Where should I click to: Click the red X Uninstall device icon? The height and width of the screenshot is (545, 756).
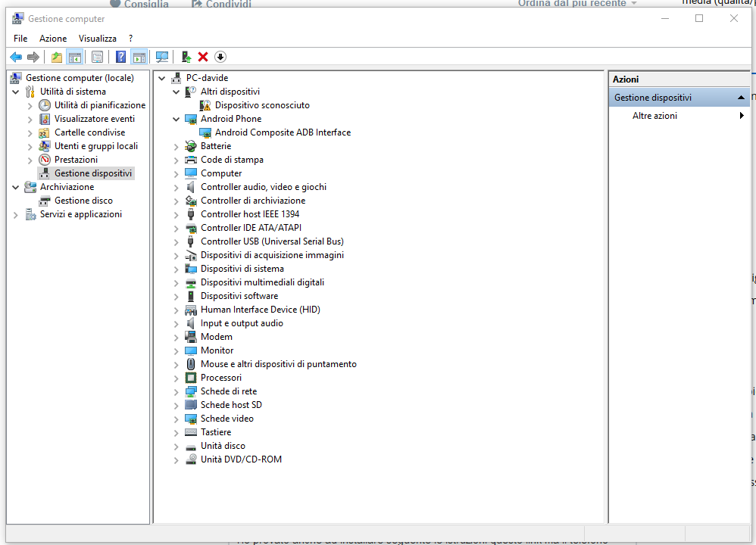click(x=203, y=57)
